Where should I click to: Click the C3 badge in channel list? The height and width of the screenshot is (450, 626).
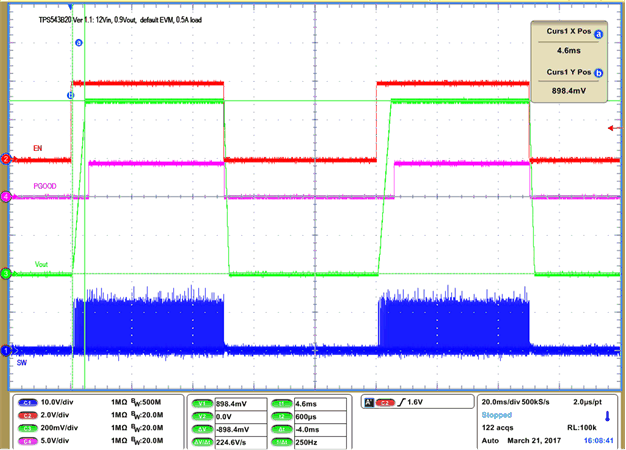(x=27, y=428)
